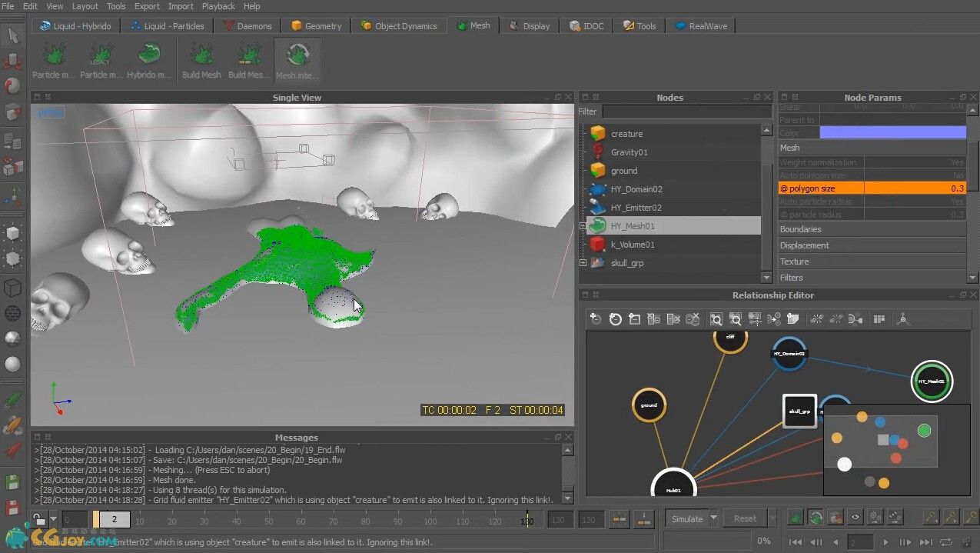
Task: Click the red move tool icon in left toolbar
Action: [13, 62]
